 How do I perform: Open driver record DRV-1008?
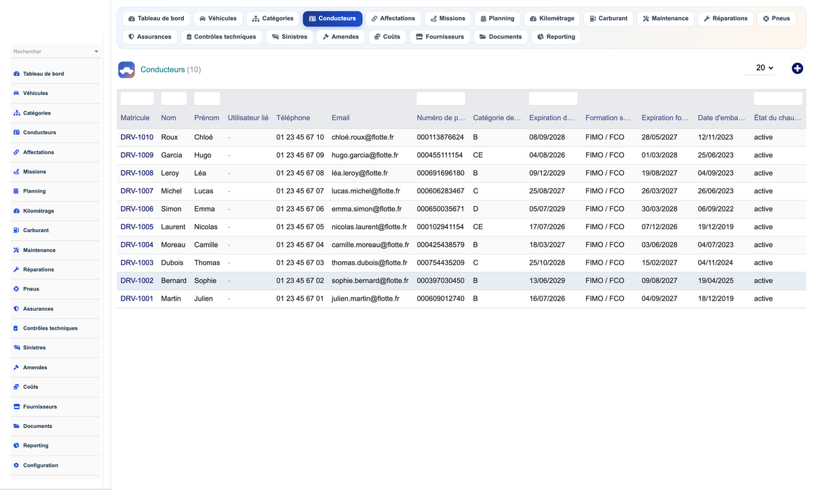(x=137, y=173)
